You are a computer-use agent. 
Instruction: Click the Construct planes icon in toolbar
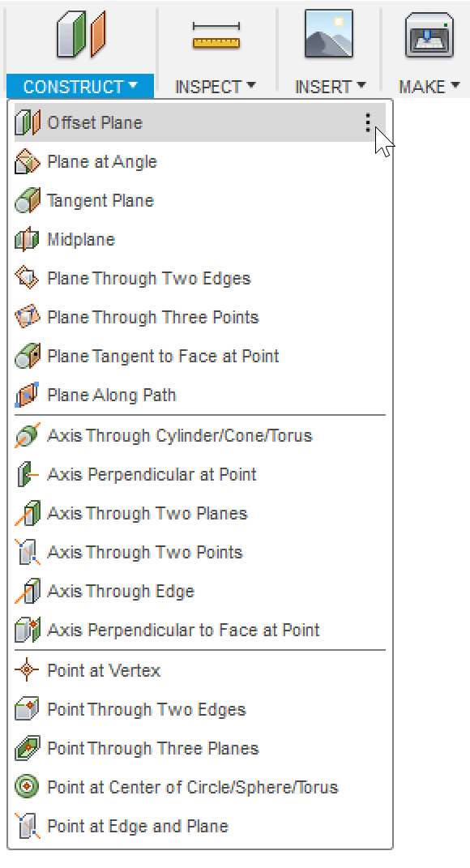click(81, 35)
